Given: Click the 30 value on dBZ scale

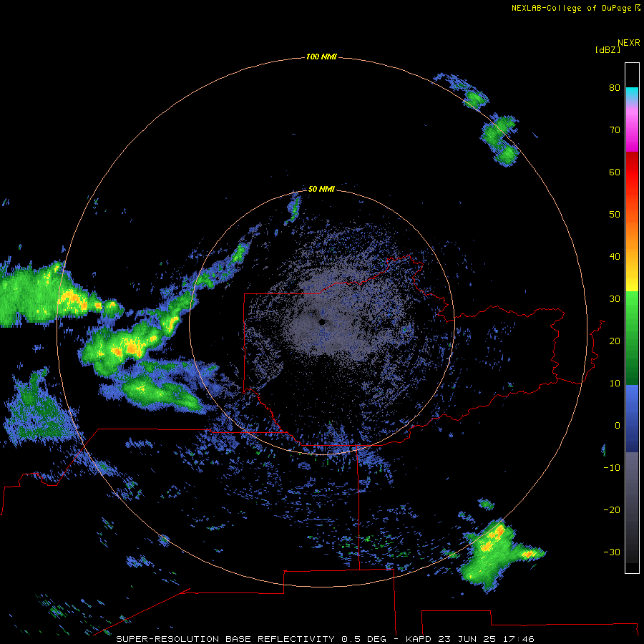Looking at the screenshot, I should tap(615, 299).
